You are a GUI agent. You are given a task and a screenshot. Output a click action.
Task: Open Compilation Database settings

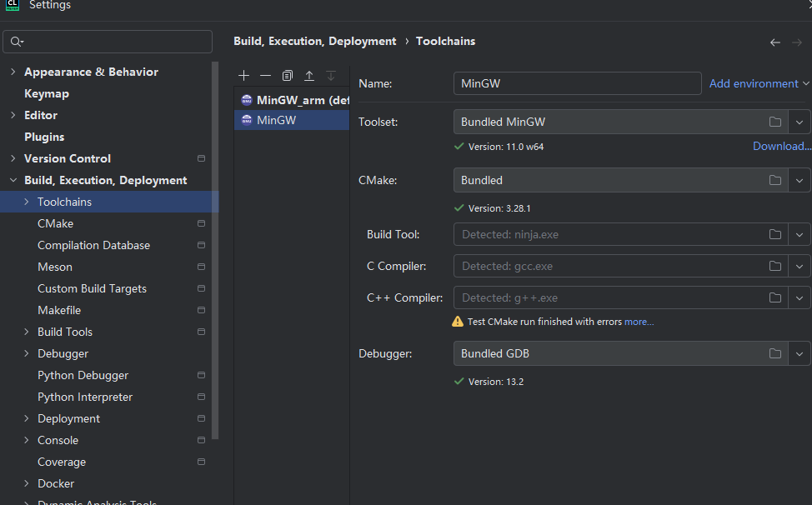[93, 245]
